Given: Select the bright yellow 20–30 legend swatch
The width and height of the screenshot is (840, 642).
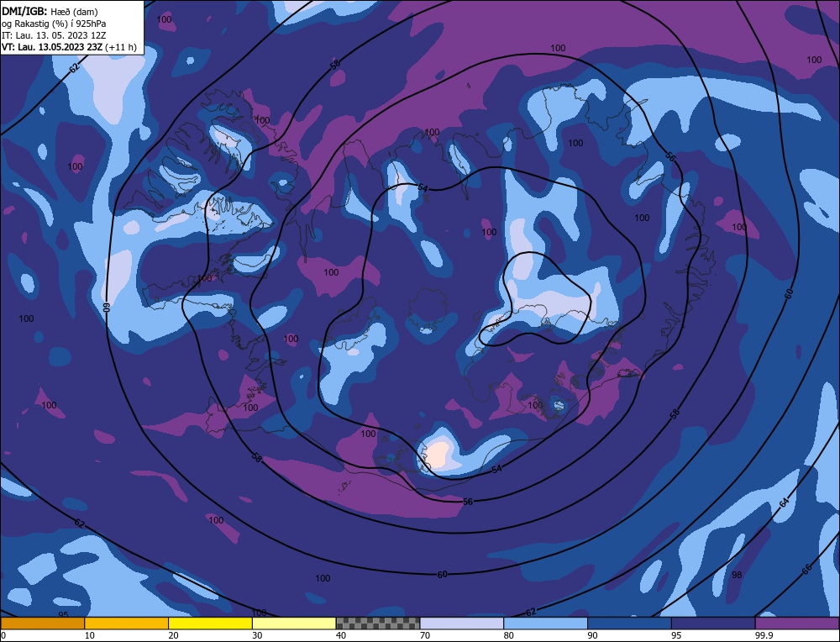Looking at the screenshot, I should point(211,624).
